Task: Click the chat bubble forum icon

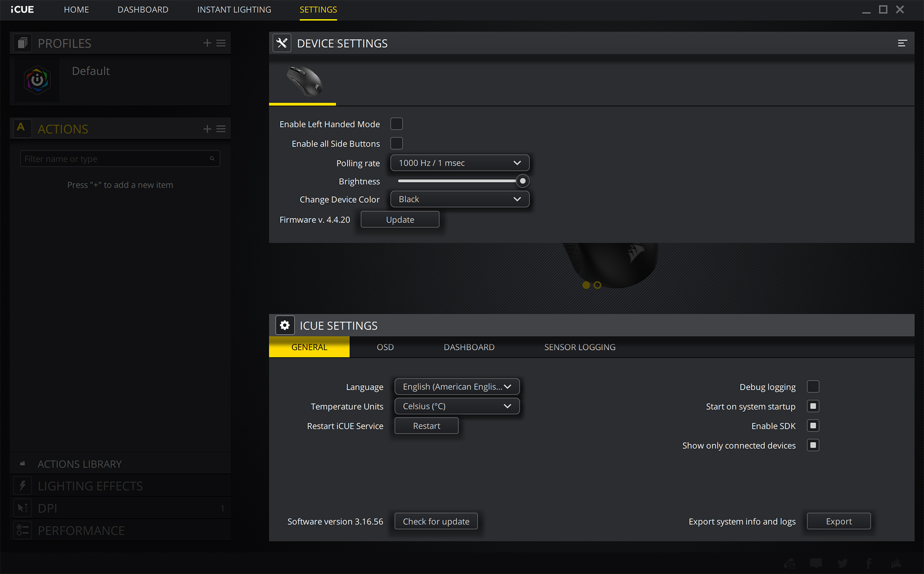Action: (x=816, y=563)
